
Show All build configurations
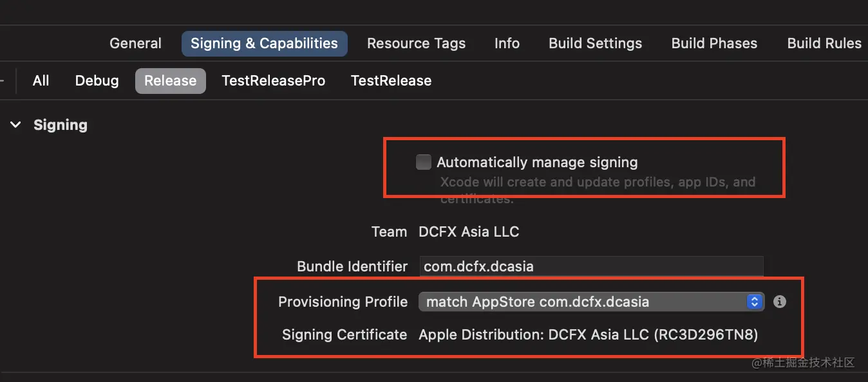click(x=41, y=80)
